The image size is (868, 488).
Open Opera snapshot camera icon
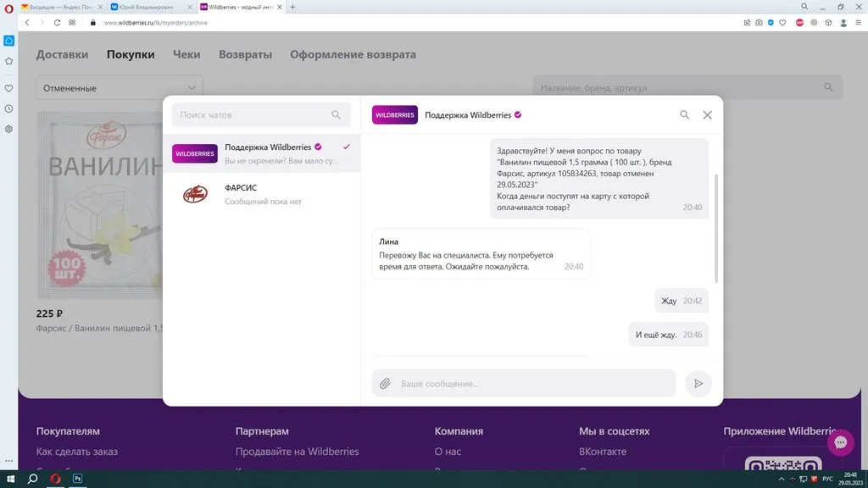point(759,23)
